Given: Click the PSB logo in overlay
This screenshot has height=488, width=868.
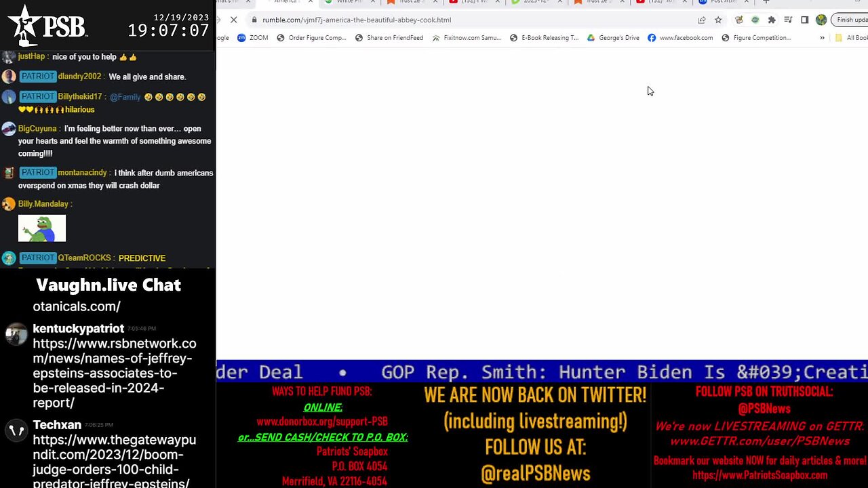Looking at the screenshot, I should pyautogui.click(x=47, y=26).
